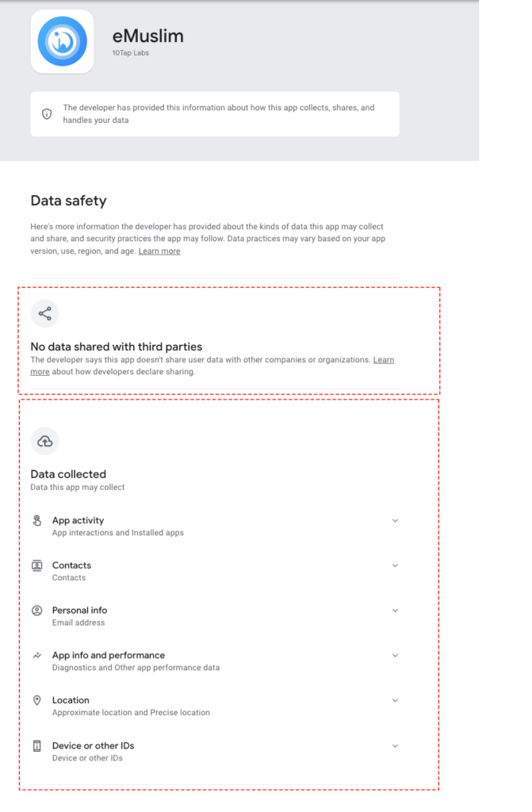Click the eMuslim app logo icon
Viewport: 532px width, 812px height.
(x=62, y=41)
